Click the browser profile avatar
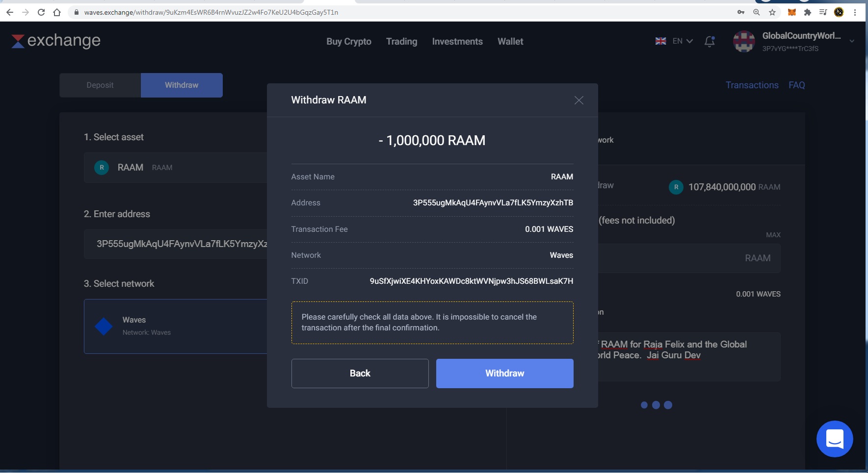Screen dimensions: 868x473 (x=839, y=12)
